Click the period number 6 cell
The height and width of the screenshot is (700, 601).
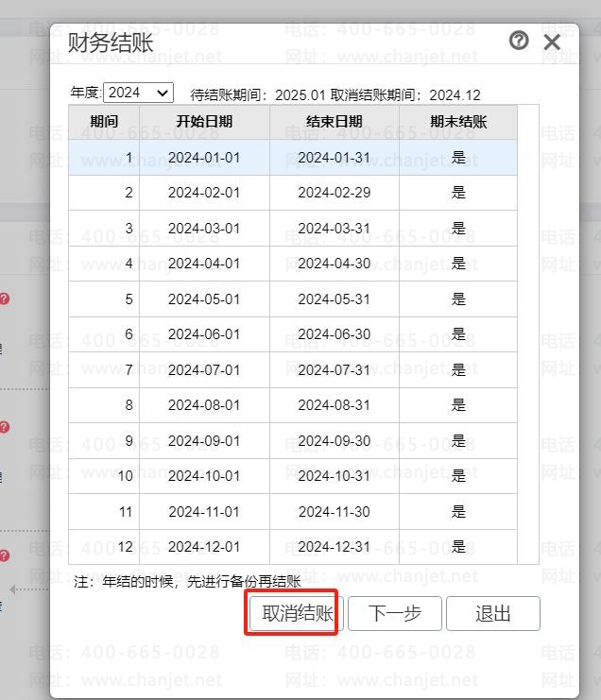pyautogui.click(x=104, y=334)
